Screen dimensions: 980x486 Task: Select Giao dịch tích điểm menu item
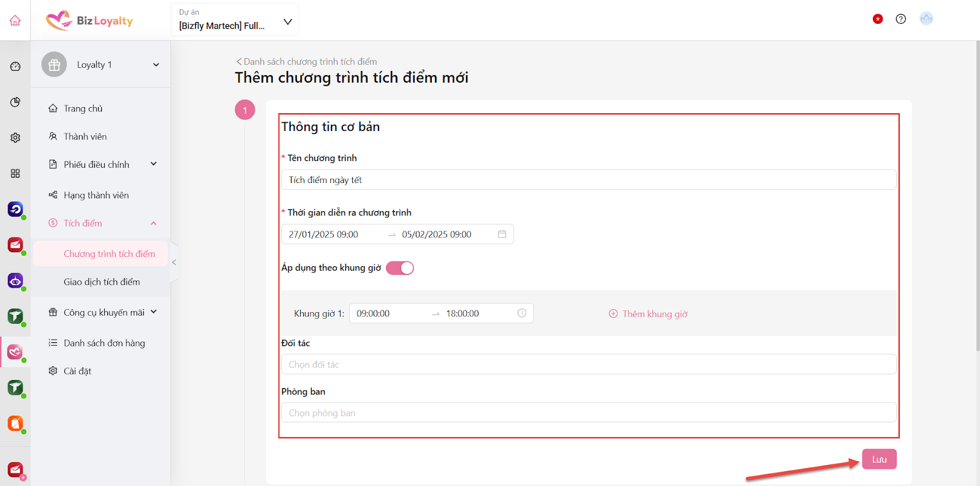pyautogui.click(x=102, y=282)
